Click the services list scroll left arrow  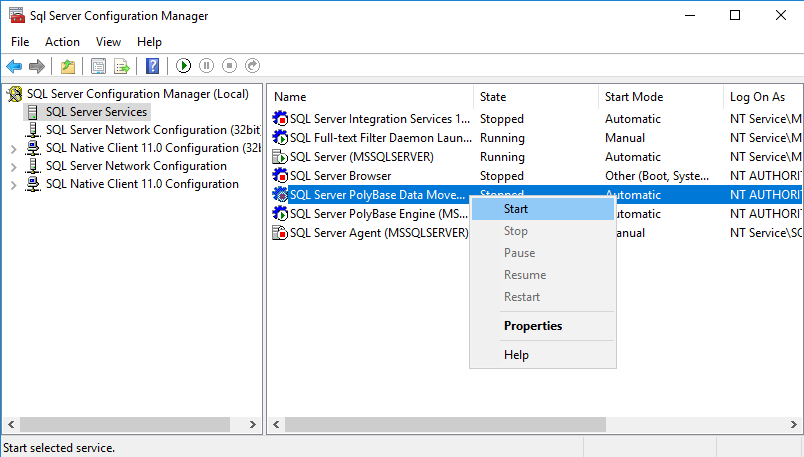[276, 424]
